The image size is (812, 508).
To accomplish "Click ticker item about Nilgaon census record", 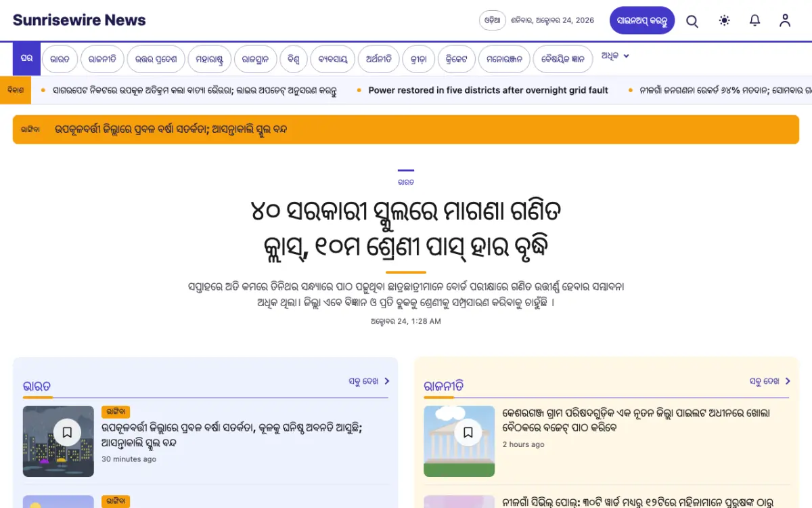I will click(725, 90).
